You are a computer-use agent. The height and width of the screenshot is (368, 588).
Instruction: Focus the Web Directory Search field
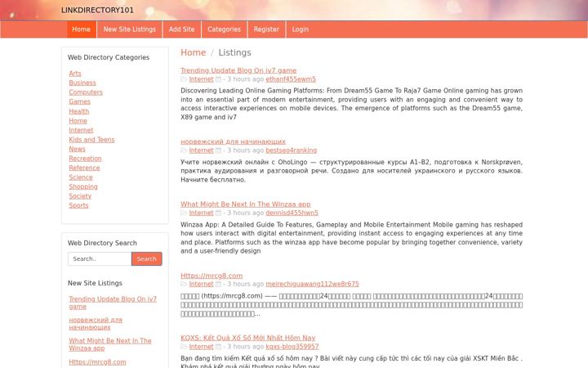point(100,258)
